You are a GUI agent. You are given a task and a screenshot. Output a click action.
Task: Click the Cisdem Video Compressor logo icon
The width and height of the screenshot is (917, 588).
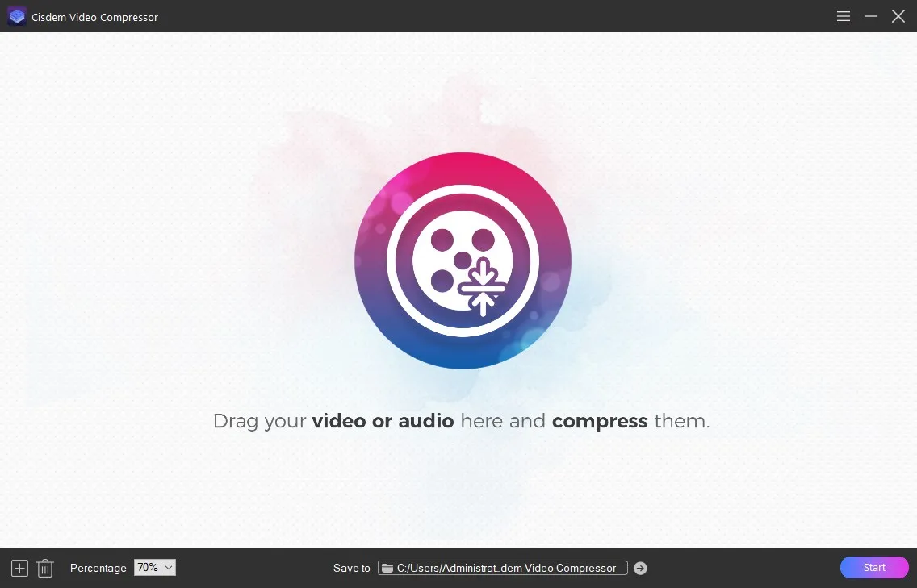(16, 16)
